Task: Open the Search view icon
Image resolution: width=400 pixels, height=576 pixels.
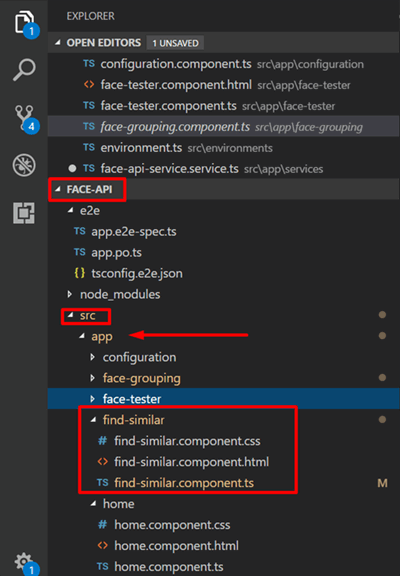Action: 24,69
